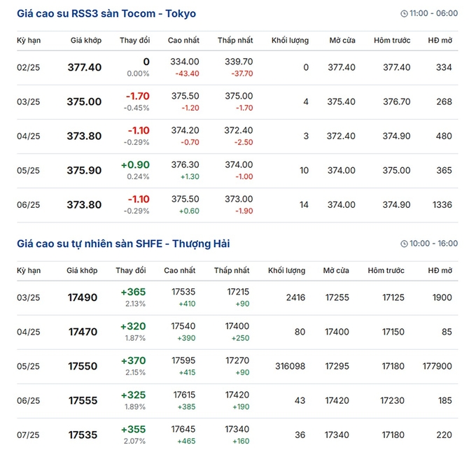
Task: Click the clock icon beside 11:00 - 06:00
Action: click(404, 14)
